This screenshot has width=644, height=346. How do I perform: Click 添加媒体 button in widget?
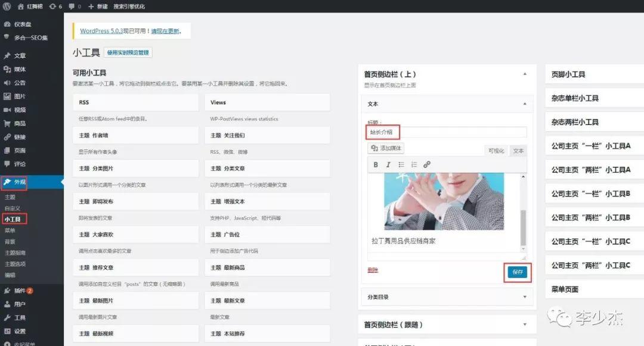click(386, 148)
